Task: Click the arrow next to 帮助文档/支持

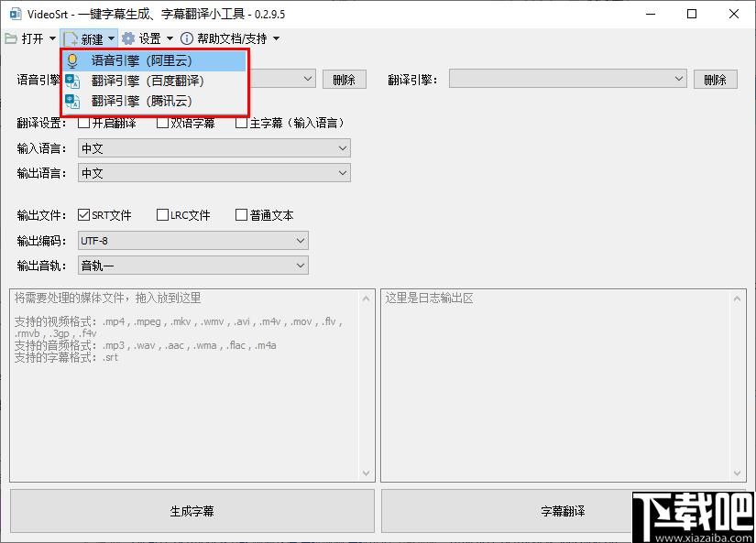Action: [276, 38]
